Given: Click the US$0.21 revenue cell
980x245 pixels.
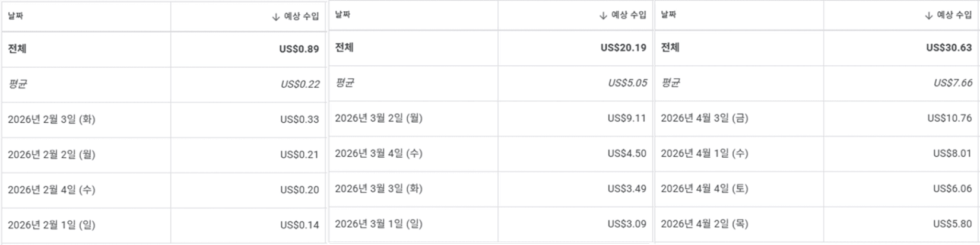Looking at the screenshot, I should [300, 155].
